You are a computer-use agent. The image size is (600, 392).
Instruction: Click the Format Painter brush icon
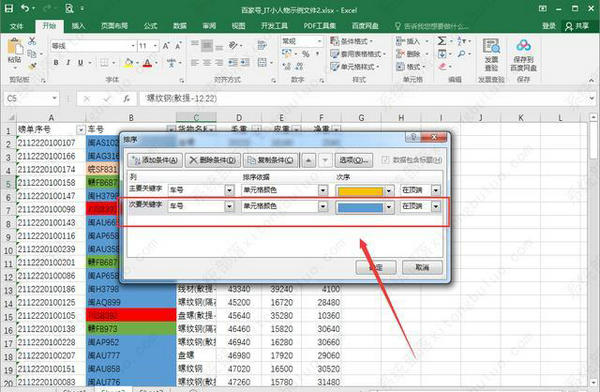pos(32,65)
